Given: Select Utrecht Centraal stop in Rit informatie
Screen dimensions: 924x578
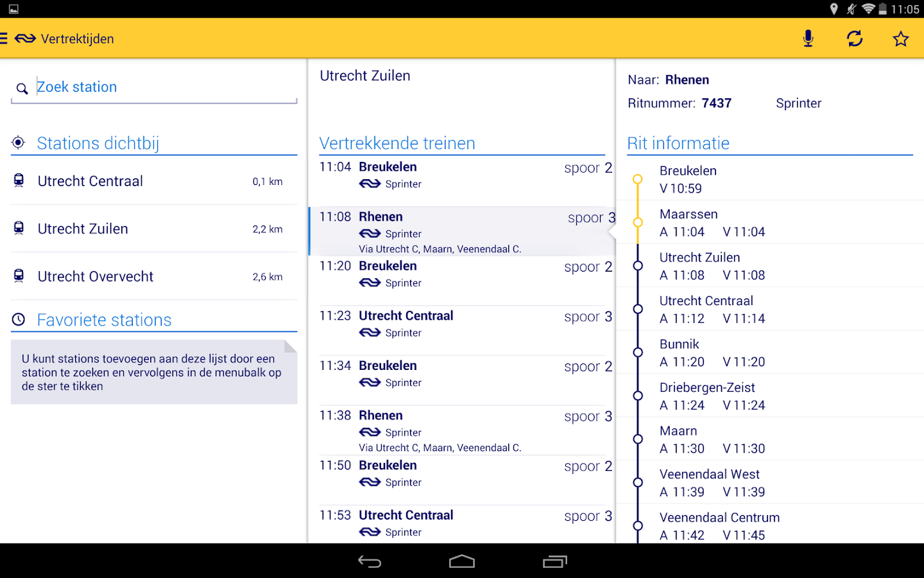Looking at the screenshot, I should (770, 309).
